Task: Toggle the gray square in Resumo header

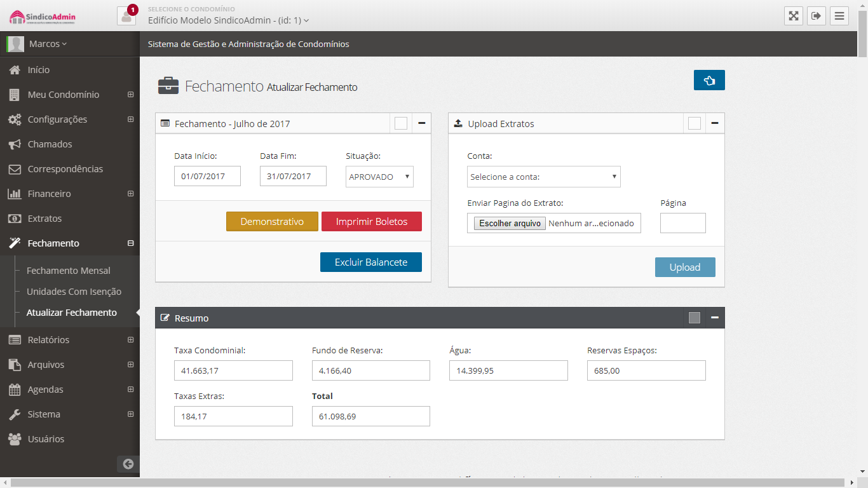Action: click(x=695, y=318)
